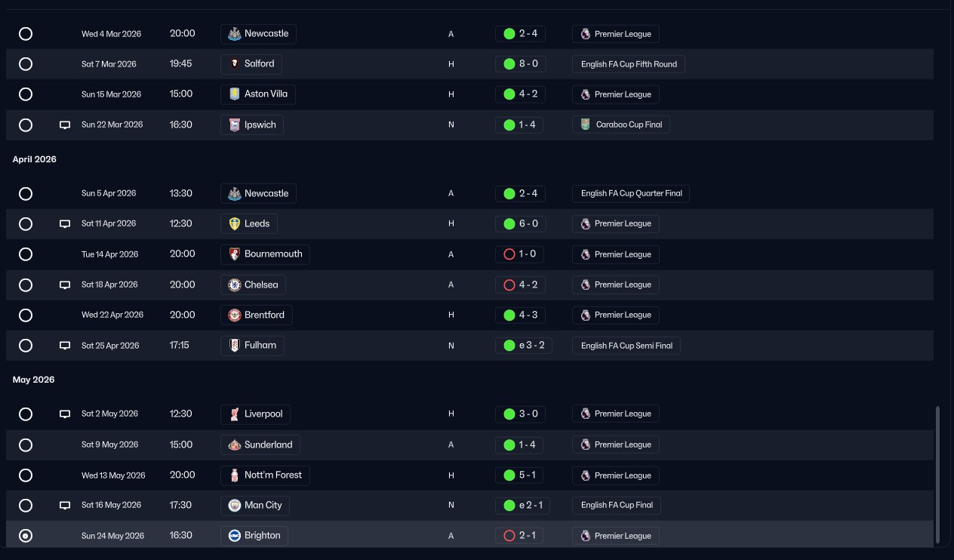
Task: Select radio button for Salford fixture
Action: 26,64
